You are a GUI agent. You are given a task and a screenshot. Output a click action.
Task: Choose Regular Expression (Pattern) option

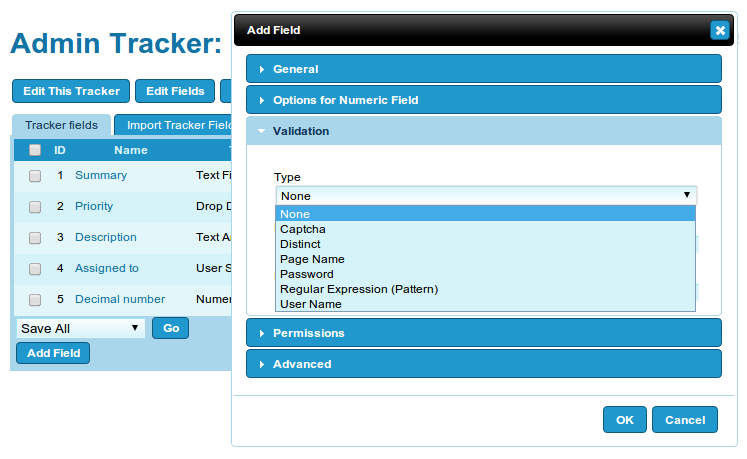click(x=359, y=289)
